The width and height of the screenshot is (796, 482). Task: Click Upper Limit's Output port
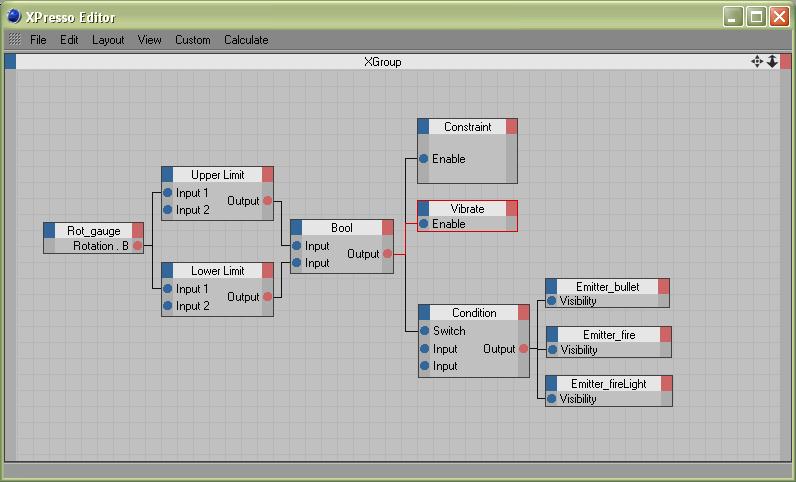[x=268, y=201]
